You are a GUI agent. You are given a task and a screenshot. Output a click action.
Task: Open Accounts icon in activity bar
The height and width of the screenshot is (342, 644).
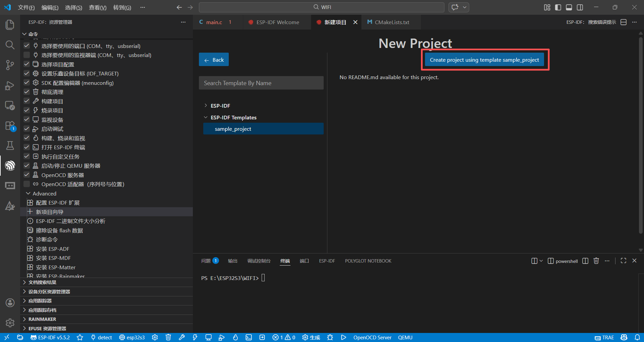10,303
